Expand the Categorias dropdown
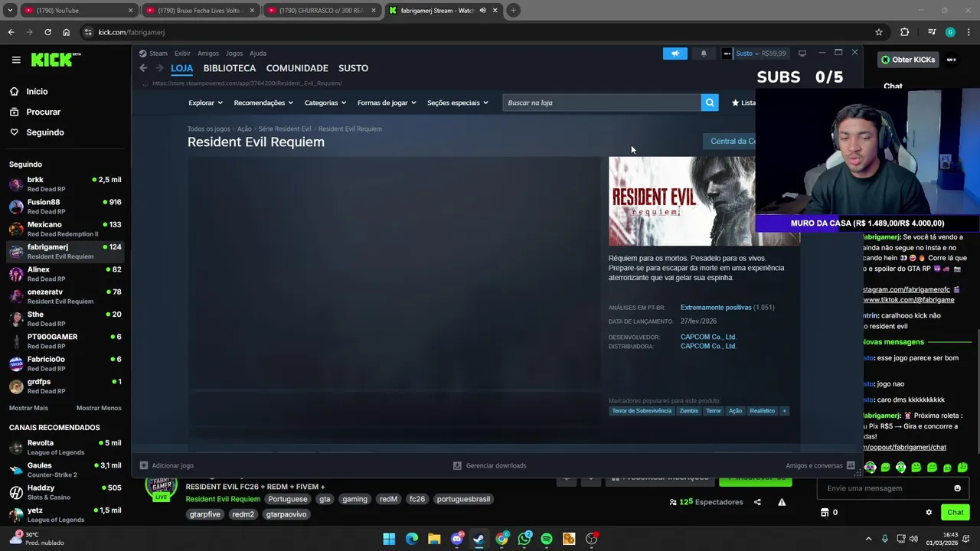 coord(325,103)
